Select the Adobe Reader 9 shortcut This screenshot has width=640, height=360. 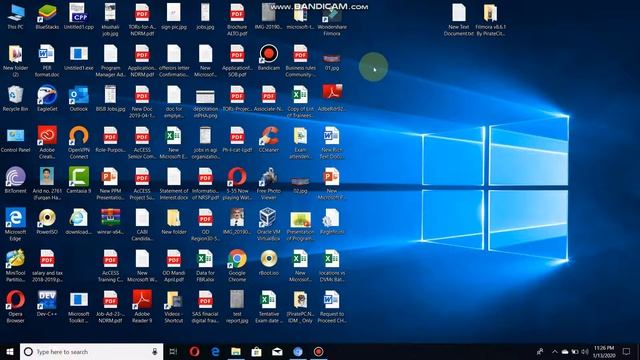coord(142,307)
